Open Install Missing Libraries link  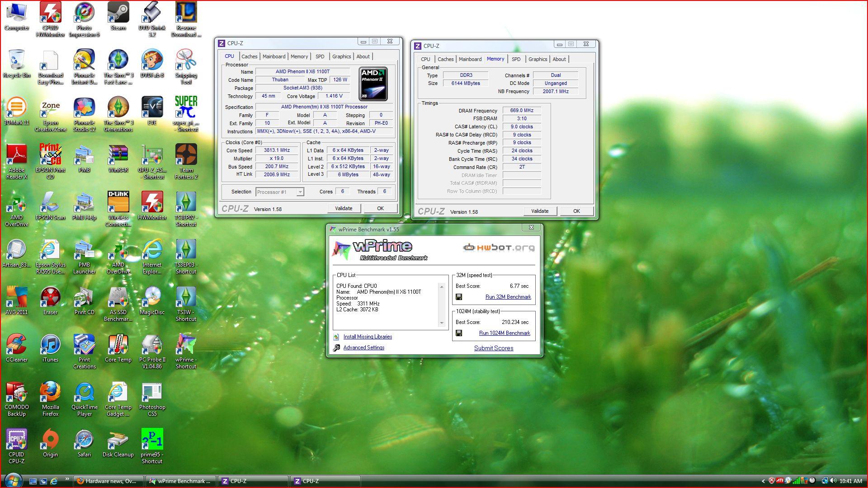(x=368, y=337)
